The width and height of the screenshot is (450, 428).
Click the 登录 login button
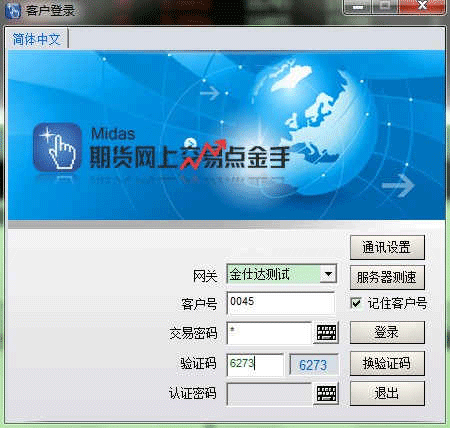point(387,332)
